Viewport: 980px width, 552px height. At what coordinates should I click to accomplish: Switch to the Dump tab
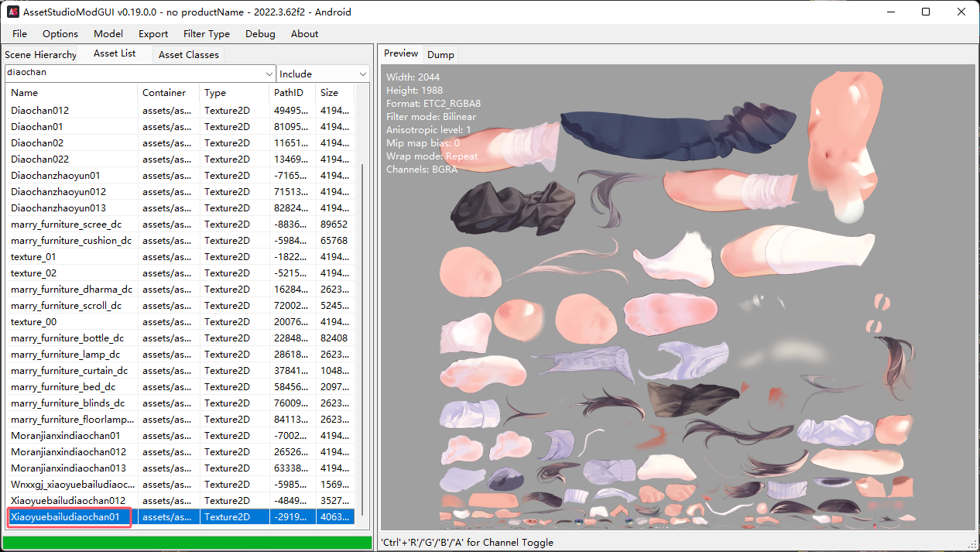(440, 55)
